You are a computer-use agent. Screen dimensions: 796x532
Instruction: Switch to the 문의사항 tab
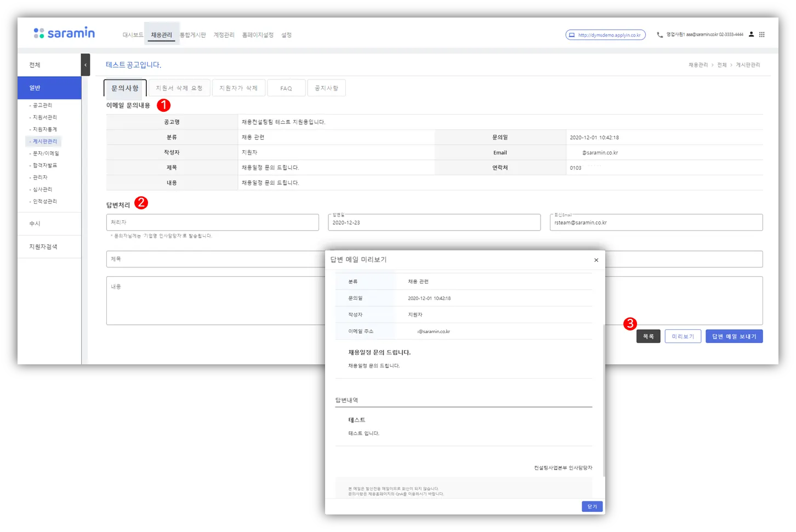pos(125,88)
